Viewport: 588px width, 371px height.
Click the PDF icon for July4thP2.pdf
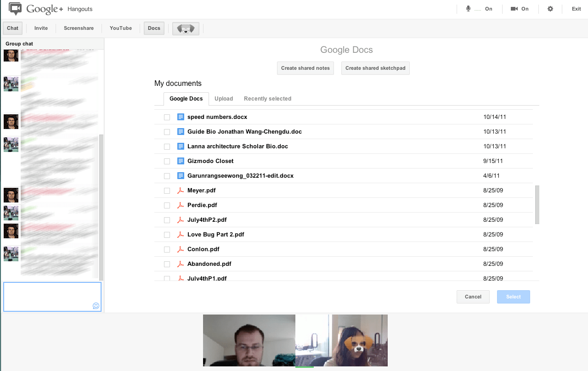tap(181, 220)
